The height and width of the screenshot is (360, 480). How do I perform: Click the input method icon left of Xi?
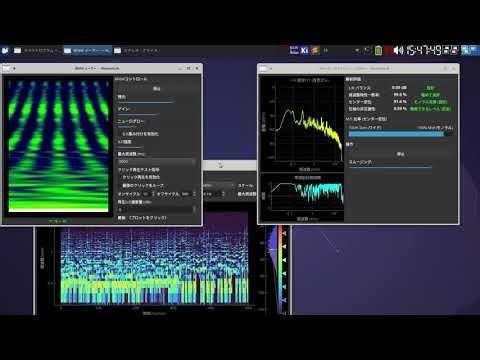pos(294,50)
